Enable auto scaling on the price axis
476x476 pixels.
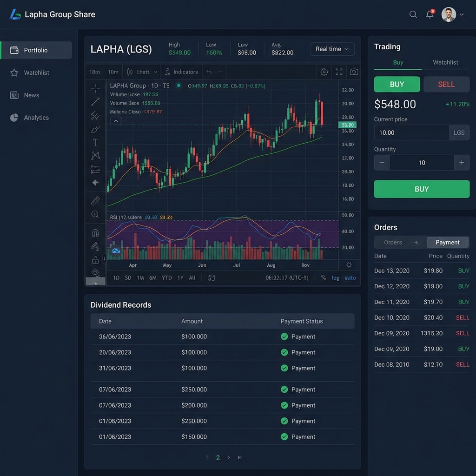(x=350, y=278)
